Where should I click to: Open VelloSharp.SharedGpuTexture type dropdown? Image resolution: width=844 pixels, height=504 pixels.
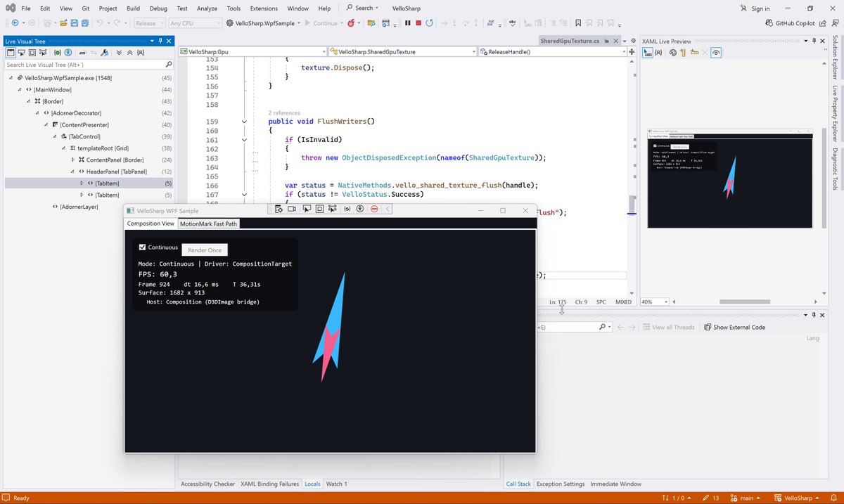(x=403, y=51)
